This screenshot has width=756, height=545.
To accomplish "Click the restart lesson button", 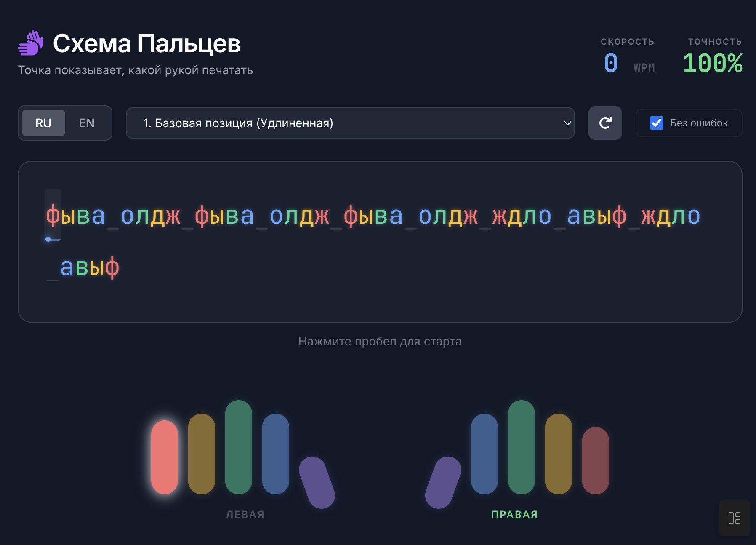I will (605, 123).
